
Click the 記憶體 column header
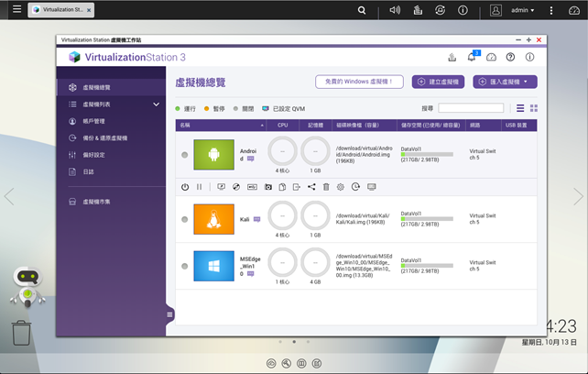tap(315, 125)
